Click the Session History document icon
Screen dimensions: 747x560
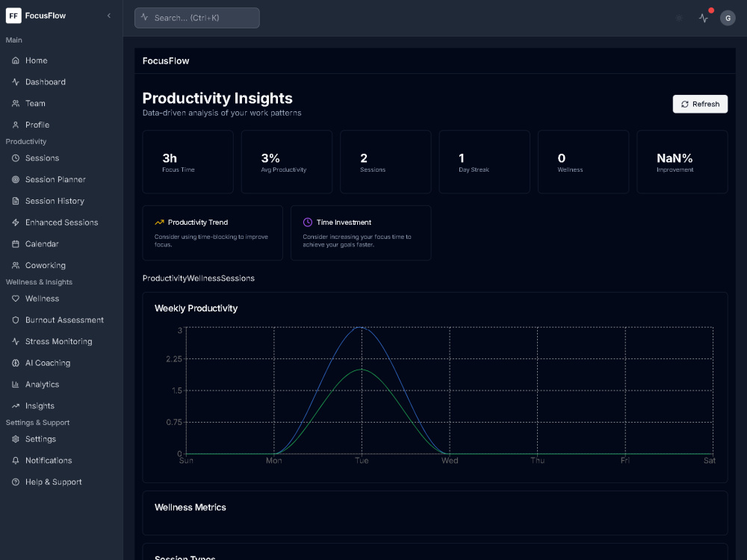pos(16,201)
